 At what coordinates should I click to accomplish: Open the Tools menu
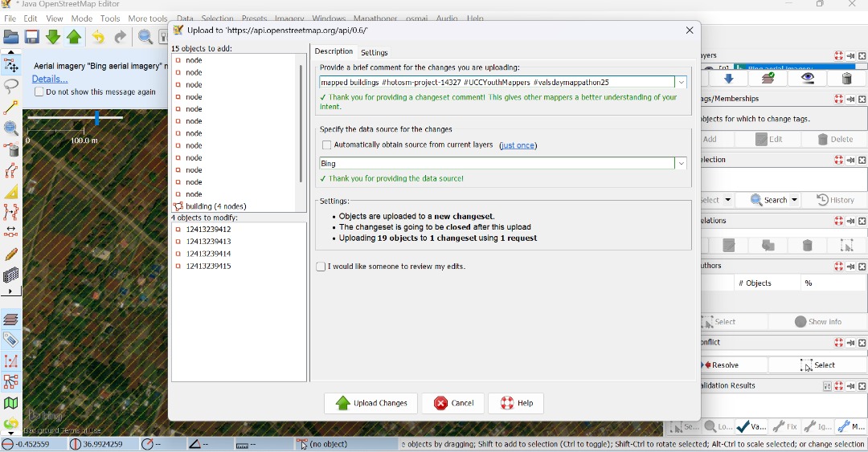[110, 18]
